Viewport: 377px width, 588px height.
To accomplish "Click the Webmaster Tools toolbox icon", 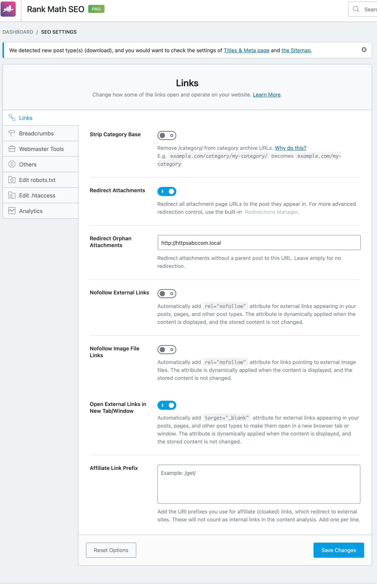I will [x=12, y=149].
